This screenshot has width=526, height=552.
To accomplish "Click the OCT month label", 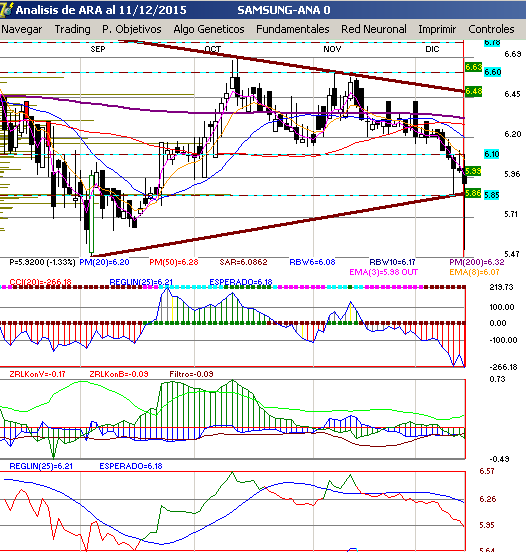I will pyautogui.click(x=213, y=49).
